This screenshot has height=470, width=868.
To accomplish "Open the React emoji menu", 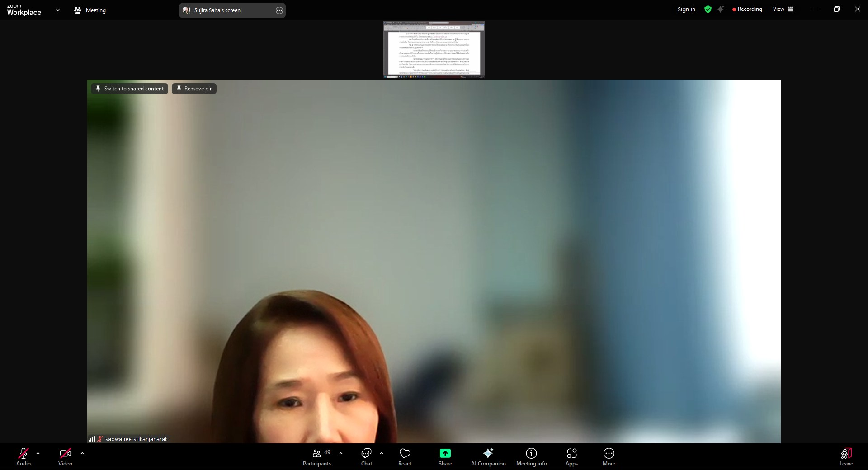I will coord(405,456).
